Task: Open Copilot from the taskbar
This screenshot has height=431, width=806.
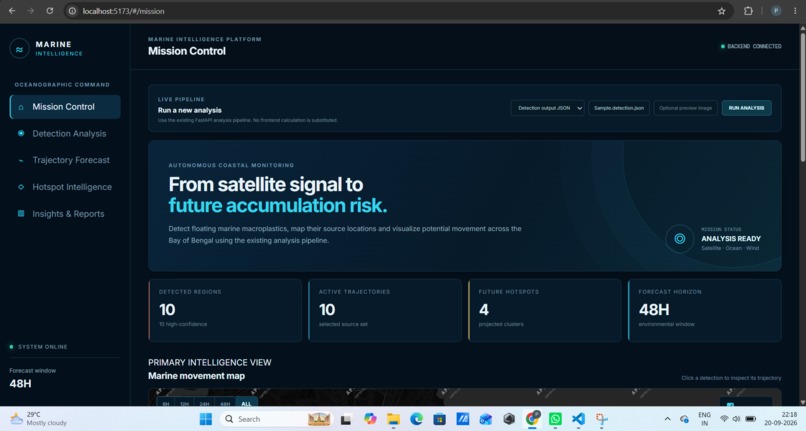Action: (x=370, y=419)
